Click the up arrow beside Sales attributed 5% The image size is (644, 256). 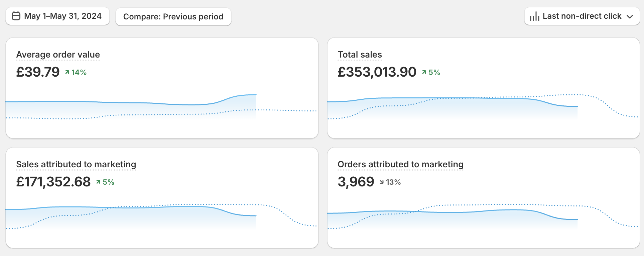(98, 182)
